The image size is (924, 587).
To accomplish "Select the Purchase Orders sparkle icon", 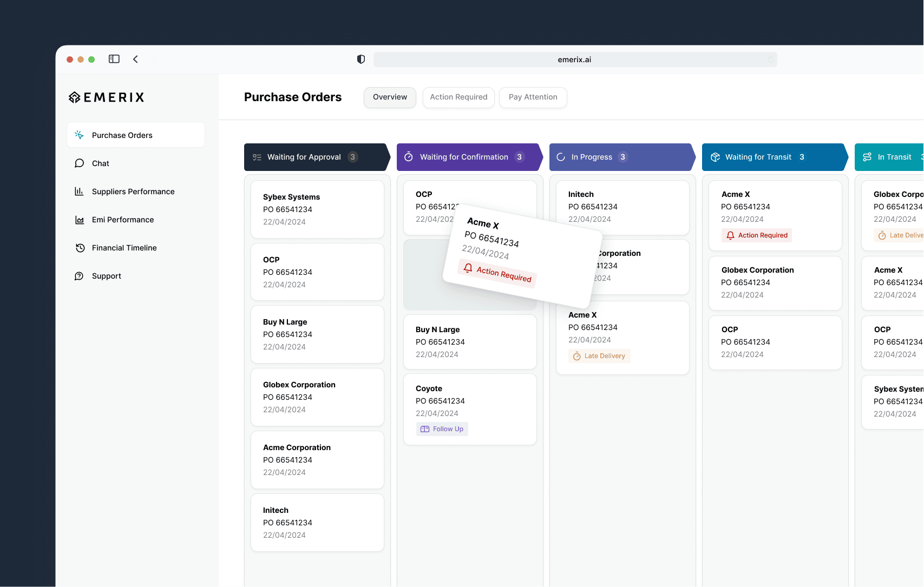I will 79,135.
